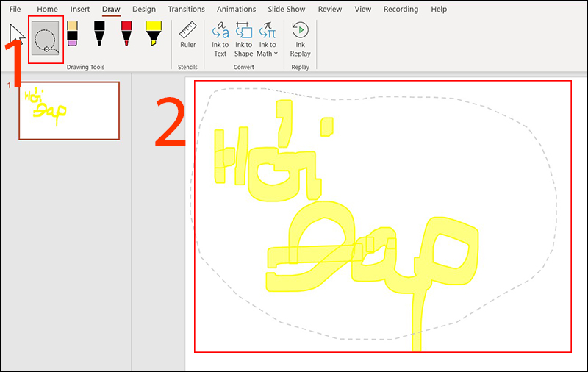Switch to the Transitions tab
Image resolution: width=588 pixels, height=372 pixels.
click(187, 10)
